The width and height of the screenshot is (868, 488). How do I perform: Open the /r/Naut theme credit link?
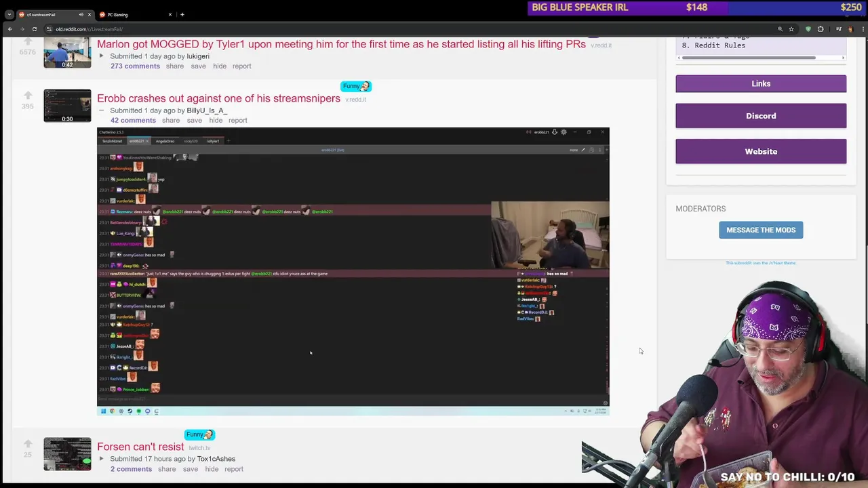(x=761, y=263)
